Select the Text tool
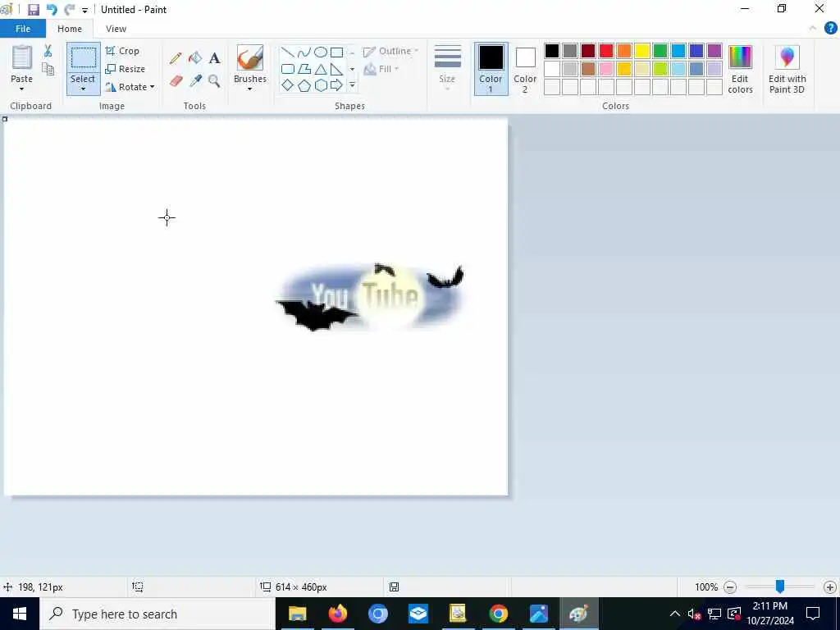The width and height of the screenshot is (840, 630). (x=214, y=58)
